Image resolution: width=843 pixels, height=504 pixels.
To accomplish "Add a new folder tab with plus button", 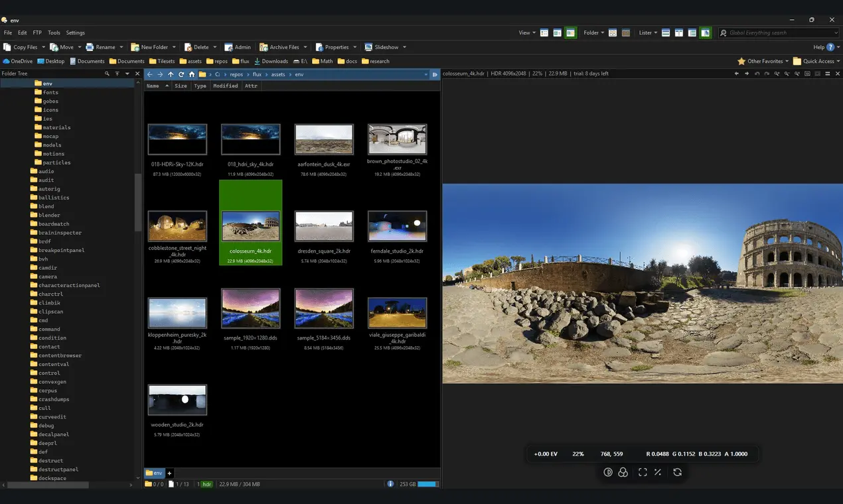I will [x=169, y=473].
